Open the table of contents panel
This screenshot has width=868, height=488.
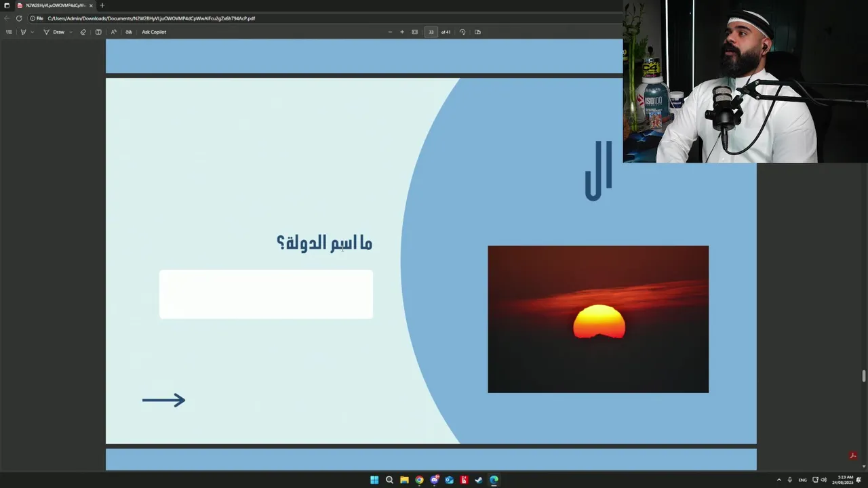coord(9,32)
